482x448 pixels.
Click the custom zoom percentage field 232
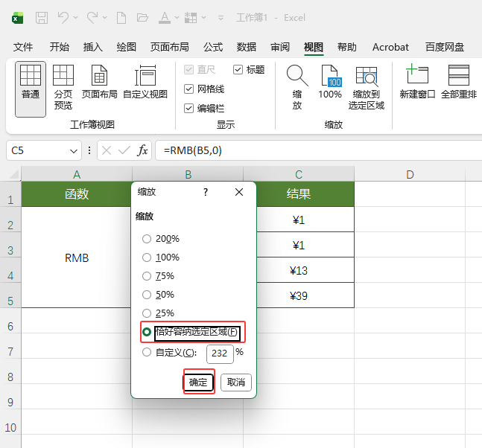pyautogui.click(x=220, y=353)
